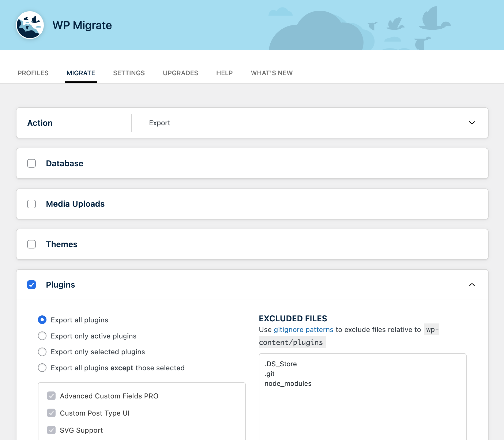Pick Export all plugins except those selected

(42, 368)
